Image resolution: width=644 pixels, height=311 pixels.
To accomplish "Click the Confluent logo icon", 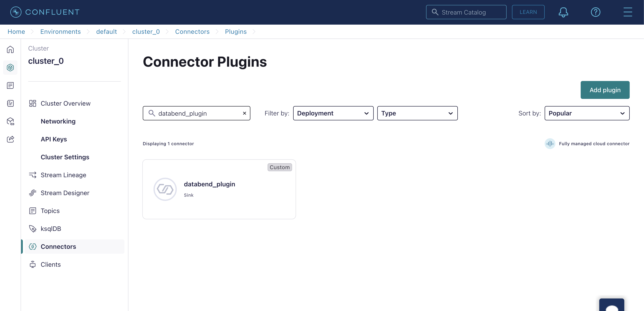I will pos(16,12).
